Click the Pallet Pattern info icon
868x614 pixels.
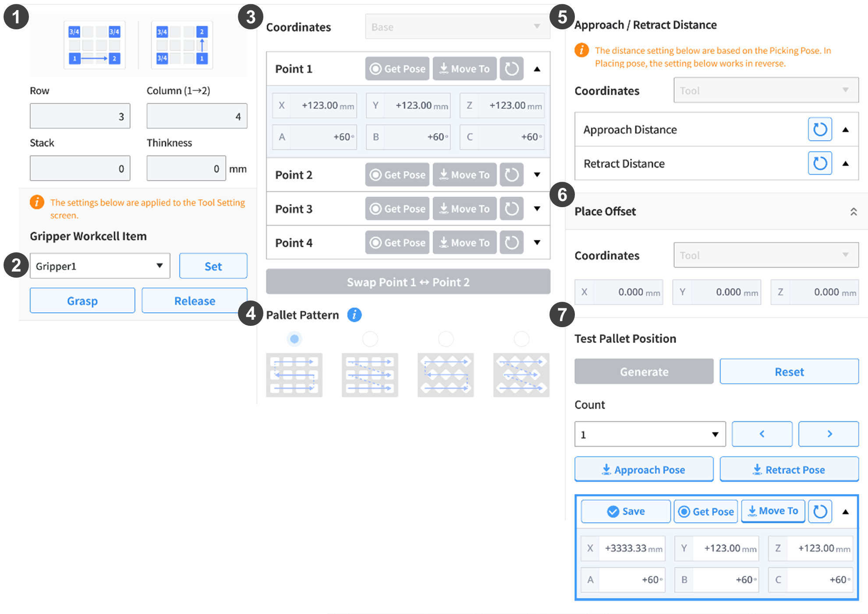[354, 314]
